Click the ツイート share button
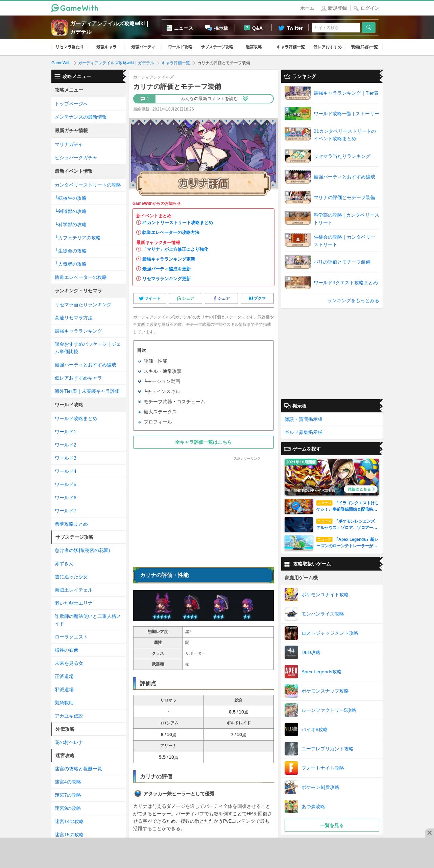 (150, 298)
